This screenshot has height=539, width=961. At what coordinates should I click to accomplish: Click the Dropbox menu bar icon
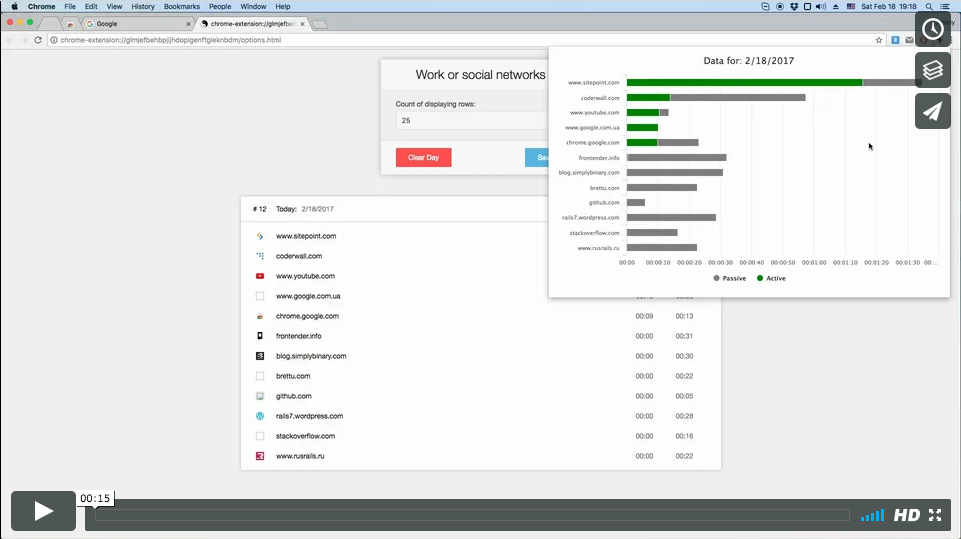pos(794,6)
